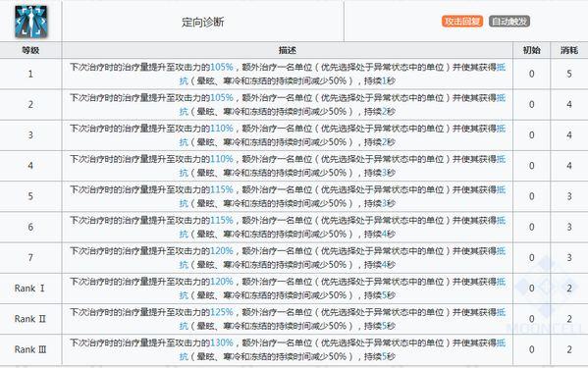This screenshot has height=368, width=588.
Task: Open the 抵抗 link in level 7 row
Action: (501, 251)
